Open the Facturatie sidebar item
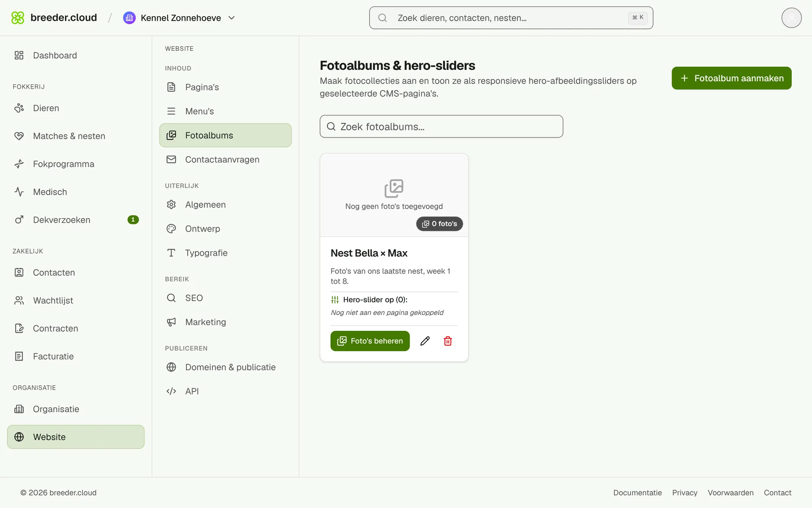 click(x=76, y=356)
